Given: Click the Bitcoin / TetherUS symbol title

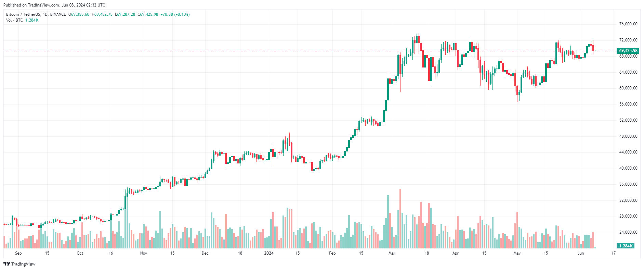Looking at the screenshot, I should pos(23,14).
